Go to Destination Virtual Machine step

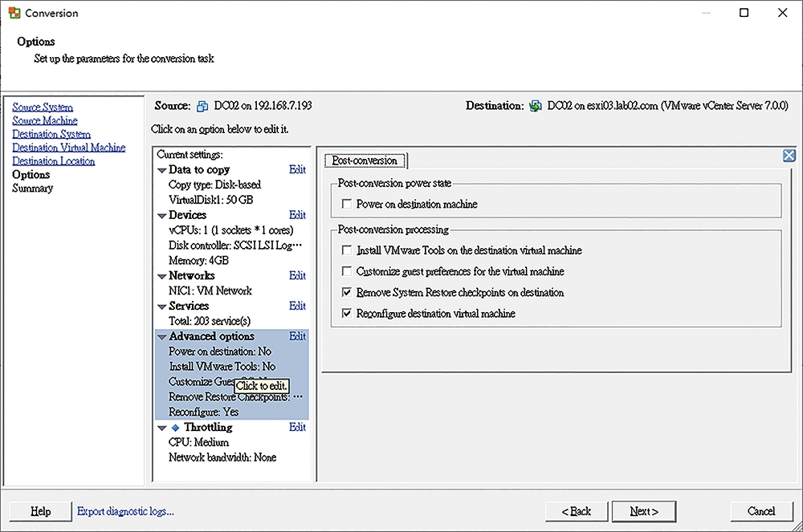tap(68, 148)
